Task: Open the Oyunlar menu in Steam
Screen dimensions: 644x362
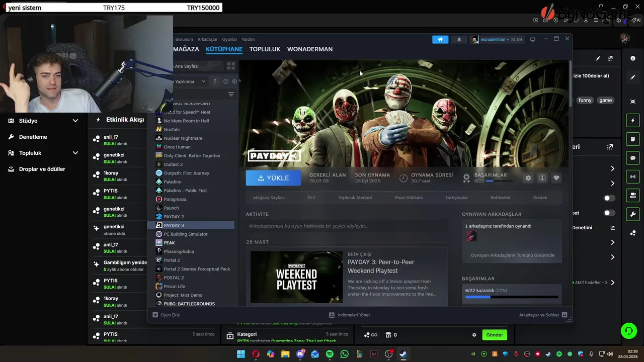Action: [229, 39]
